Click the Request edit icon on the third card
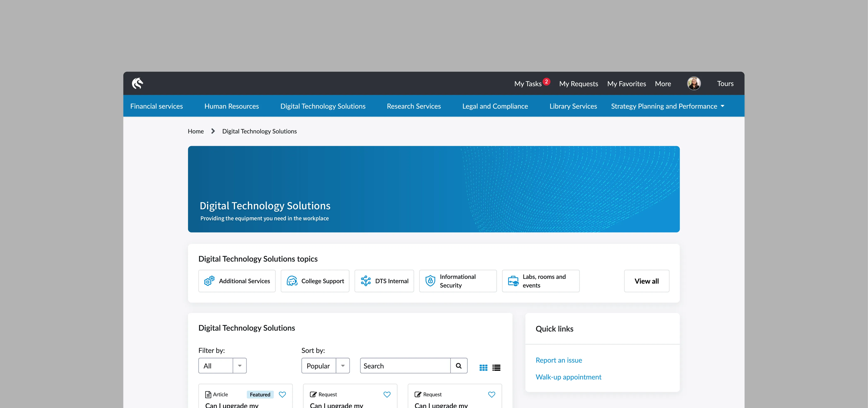Viewport: 868px width, 408px height. [418, 395]
